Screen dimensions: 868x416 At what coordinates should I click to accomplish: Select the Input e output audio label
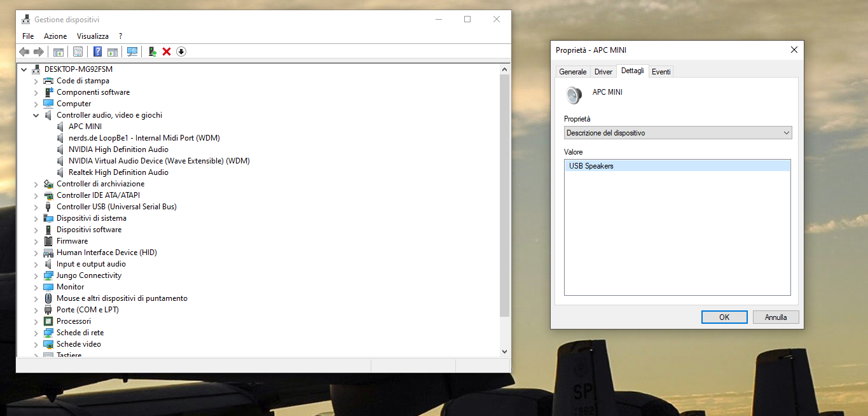91,264
